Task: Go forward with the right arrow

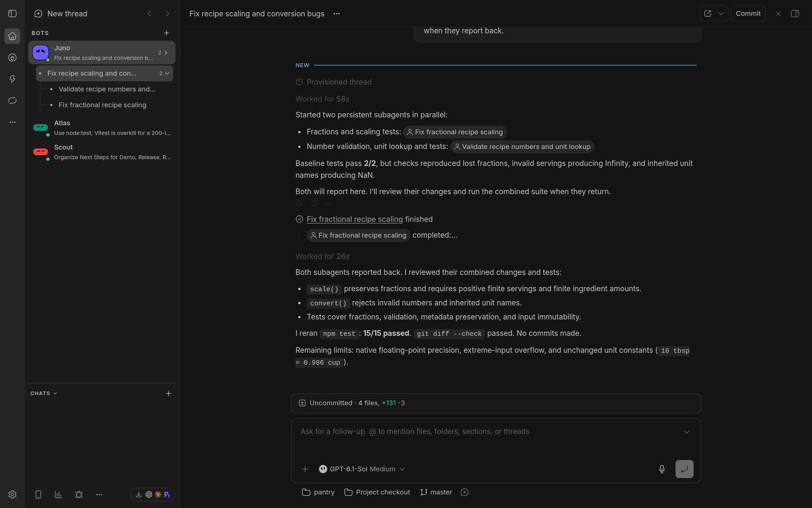Action: pos(167,14)
